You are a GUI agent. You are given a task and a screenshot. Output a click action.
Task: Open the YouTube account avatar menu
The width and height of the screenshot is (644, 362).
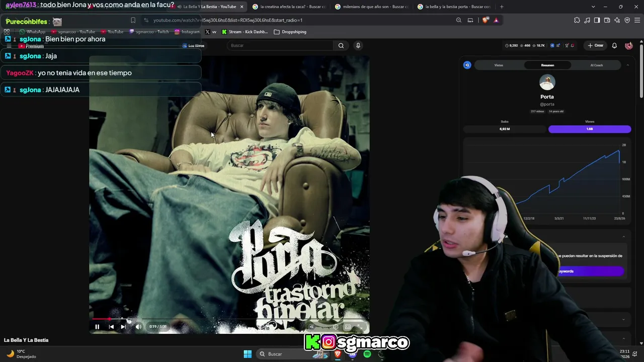(x=629, y=45)
